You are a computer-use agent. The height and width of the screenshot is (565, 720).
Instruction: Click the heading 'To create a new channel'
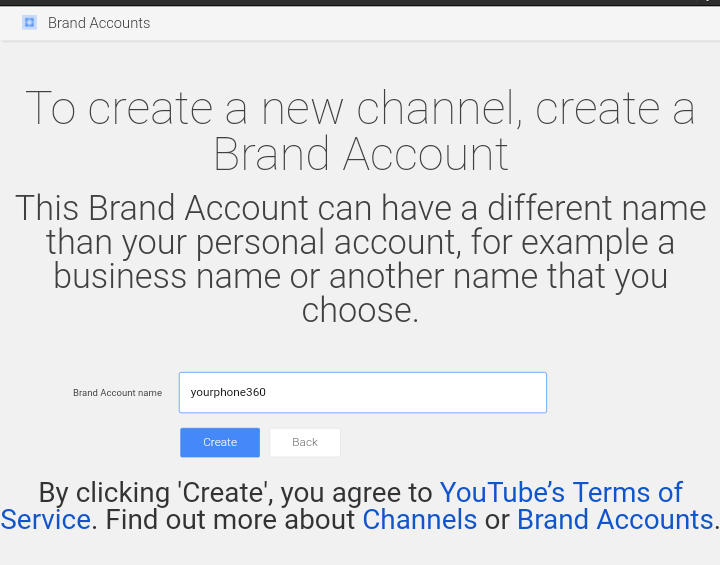coord(360,130)
